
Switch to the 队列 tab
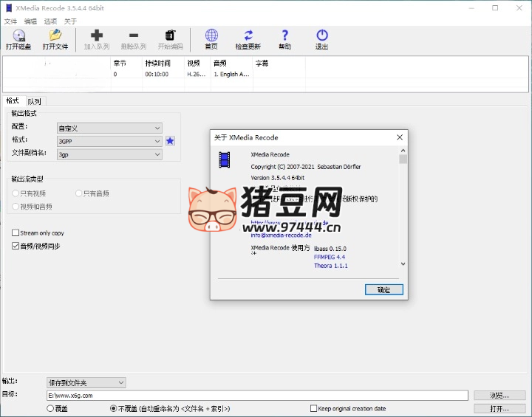35,101
